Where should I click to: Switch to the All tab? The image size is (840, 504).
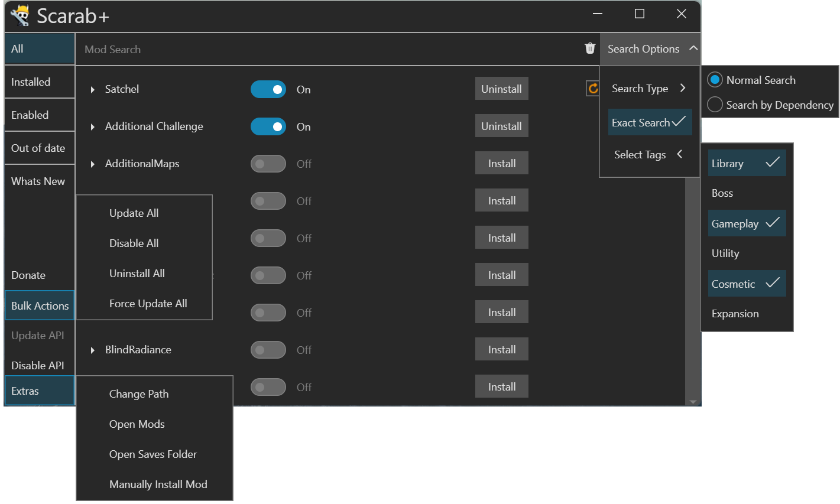[40, 49]
